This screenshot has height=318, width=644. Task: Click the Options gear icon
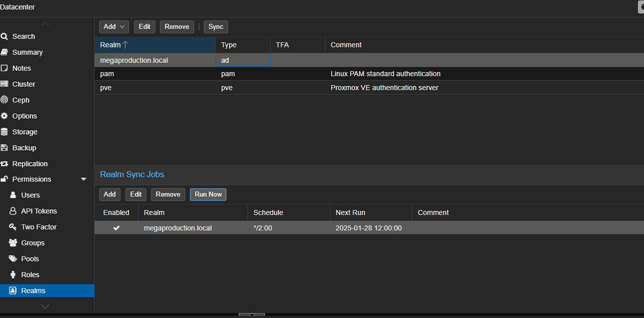point(4,116)
